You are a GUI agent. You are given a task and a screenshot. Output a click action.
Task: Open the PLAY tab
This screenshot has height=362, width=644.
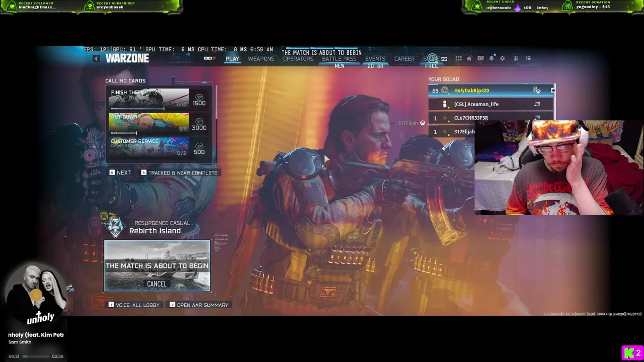[x=232, y=59]
